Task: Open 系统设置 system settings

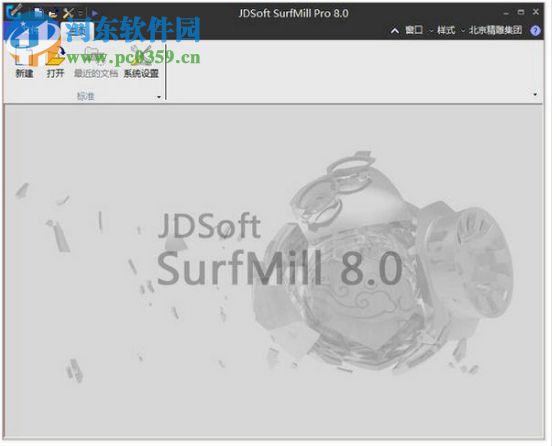Action: coord(141,62)
